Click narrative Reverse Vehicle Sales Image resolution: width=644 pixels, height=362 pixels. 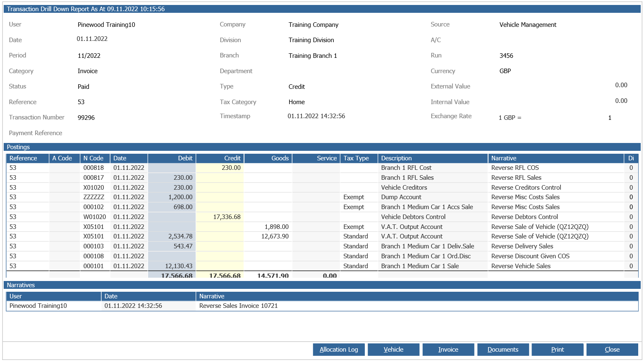click(521, 266)
